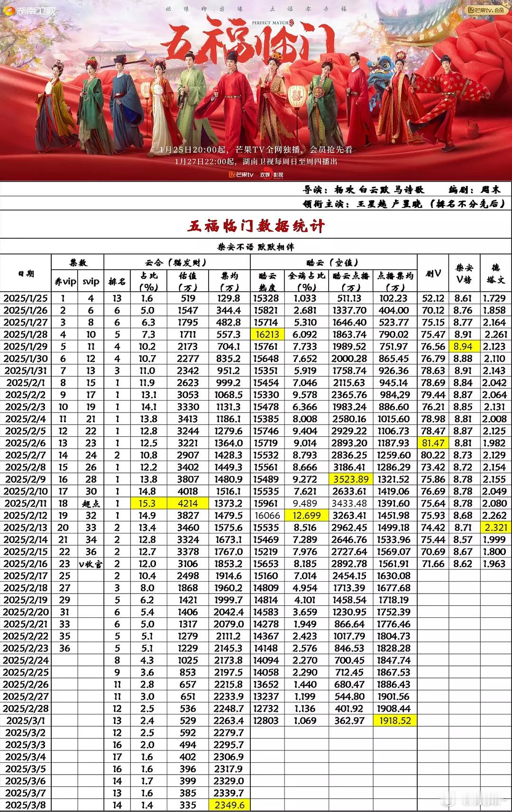Click the 3186.41 cell in the 2025/2/8 row
This screenshot has width=512, height=812.
point(350,467)
